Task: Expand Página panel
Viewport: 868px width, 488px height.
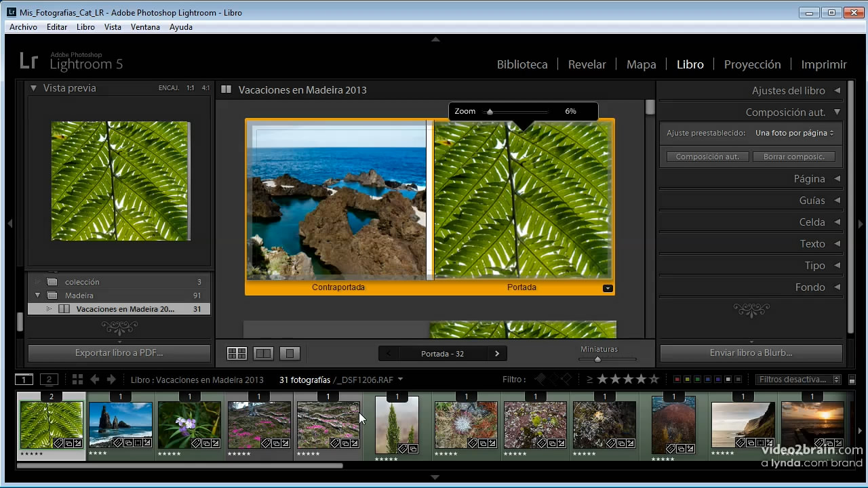Action: click(837, 178)
